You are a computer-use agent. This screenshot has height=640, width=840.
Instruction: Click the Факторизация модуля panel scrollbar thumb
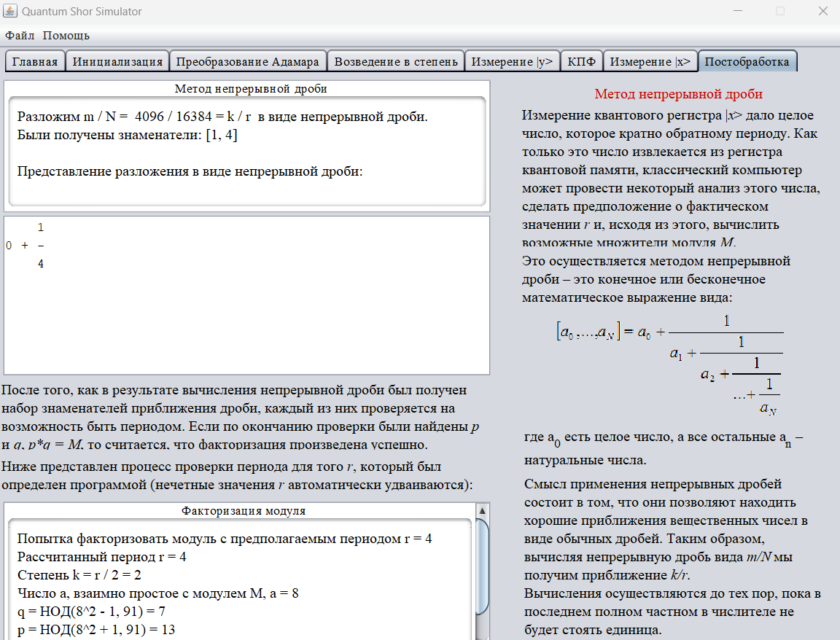pyautogui.click(x=482, y=566)
